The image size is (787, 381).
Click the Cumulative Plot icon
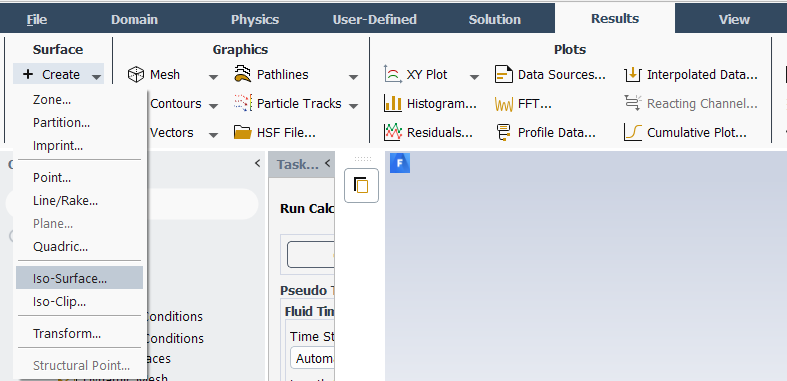tap(633, 133)
